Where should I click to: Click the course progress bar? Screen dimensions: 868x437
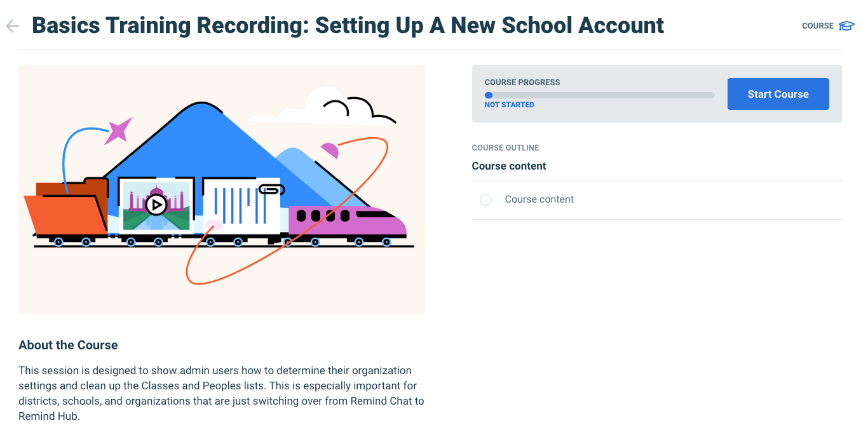(599, 95)
